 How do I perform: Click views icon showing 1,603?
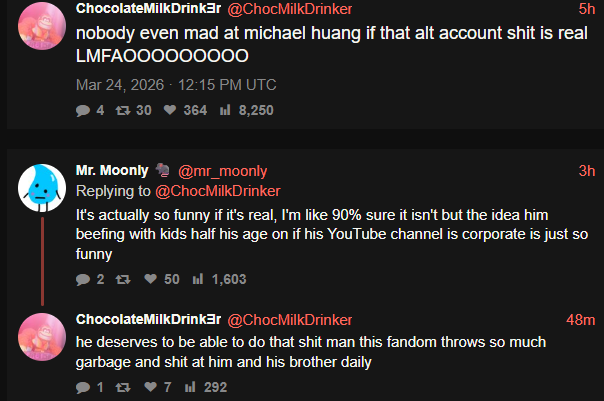tap(198, 279)
